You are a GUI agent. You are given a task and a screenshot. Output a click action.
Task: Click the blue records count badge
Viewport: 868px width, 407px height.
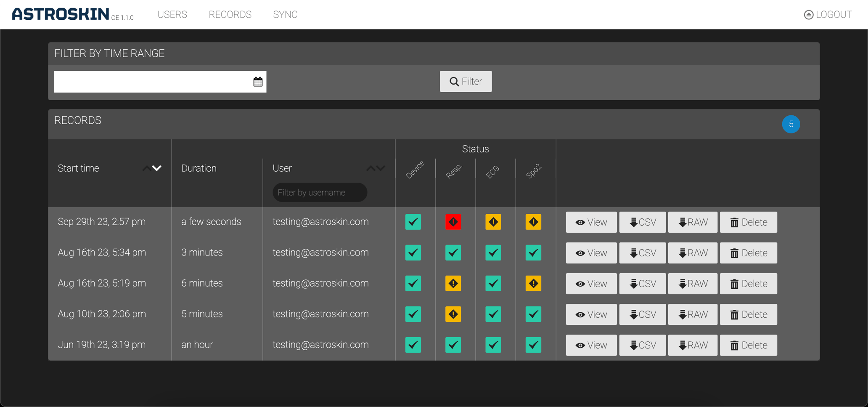791,124
